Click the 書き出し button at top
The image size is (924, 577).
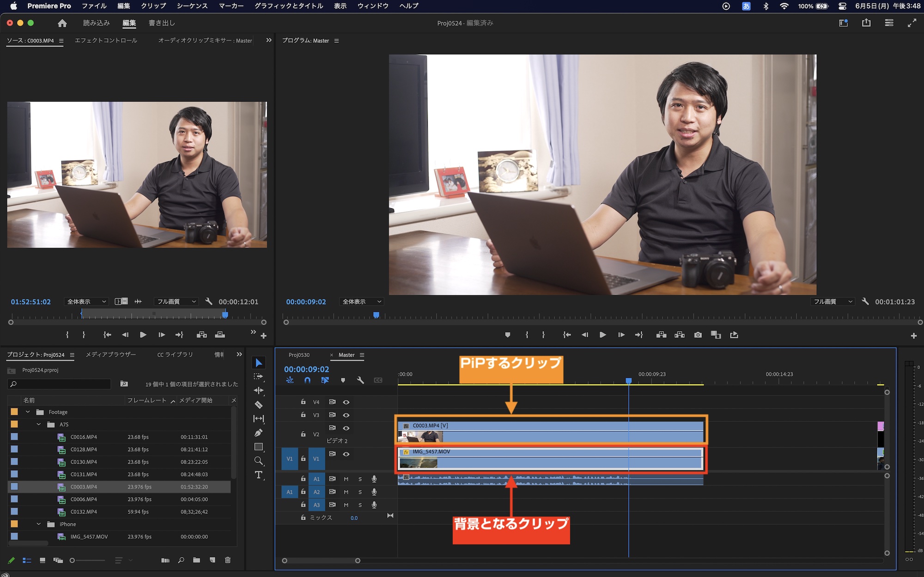161,22
